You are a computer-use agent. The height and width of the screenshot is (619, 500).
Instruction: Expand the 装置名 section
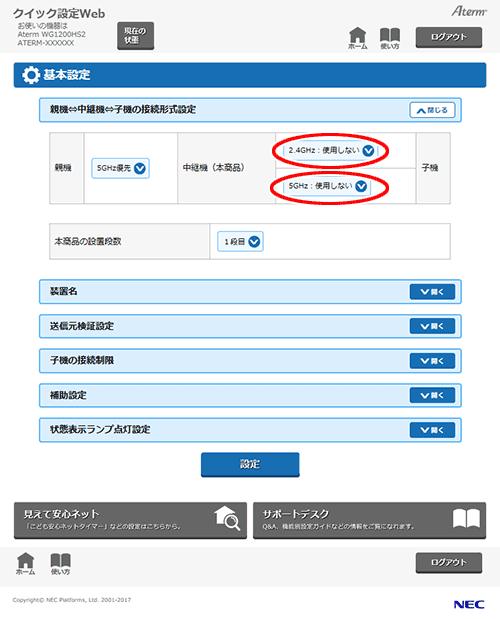coord(432,292)
